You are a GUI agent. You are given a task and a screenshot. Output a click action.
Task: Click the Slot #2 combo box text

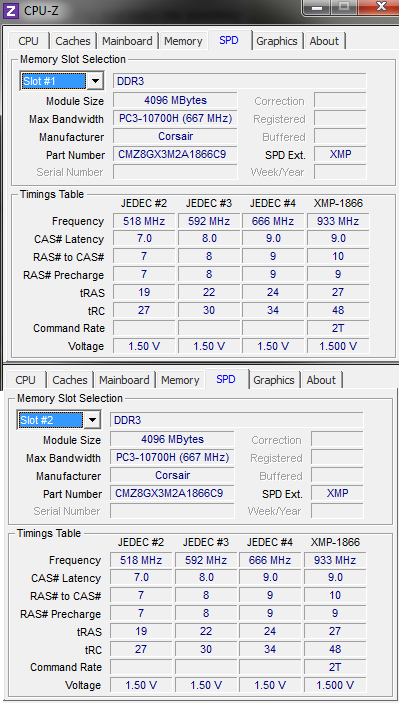coord(50,420)
